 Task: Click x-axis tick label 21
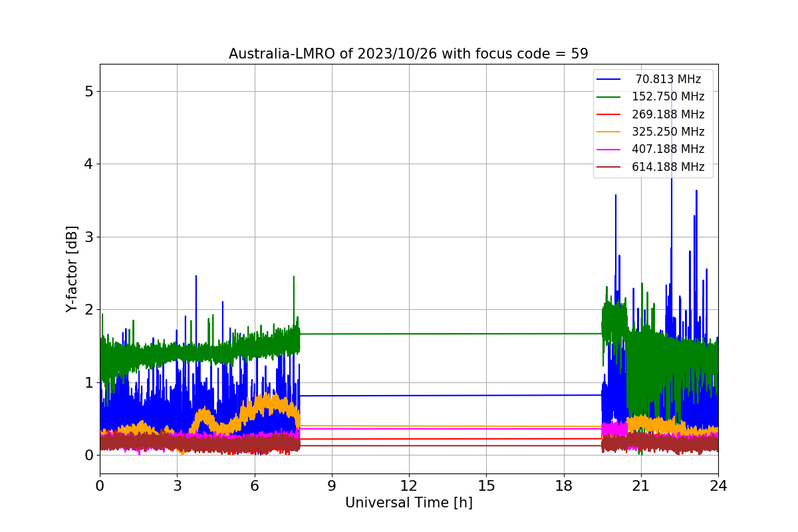tap(641, 486)
